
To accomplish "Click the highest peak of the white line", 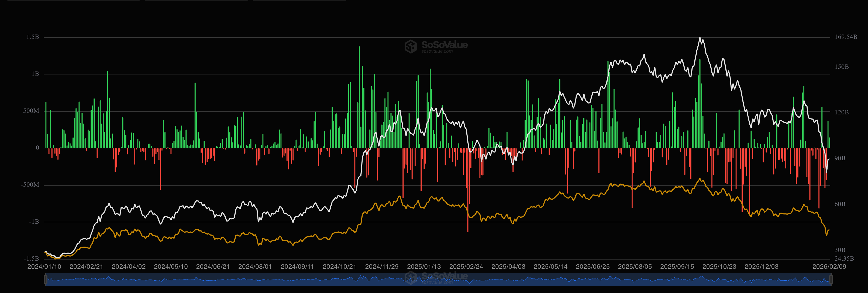I will 700,38.
